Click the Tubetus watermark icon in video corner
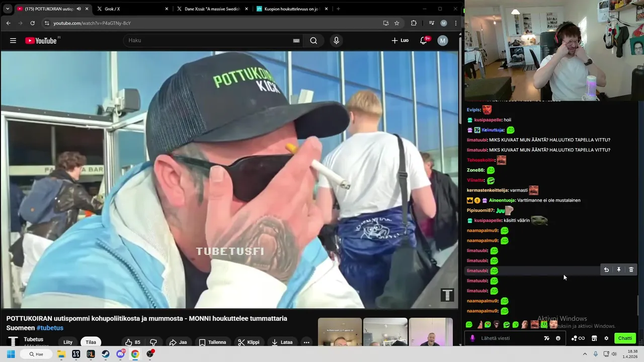This screenshot has width=644, height=362. click(447, 295)
